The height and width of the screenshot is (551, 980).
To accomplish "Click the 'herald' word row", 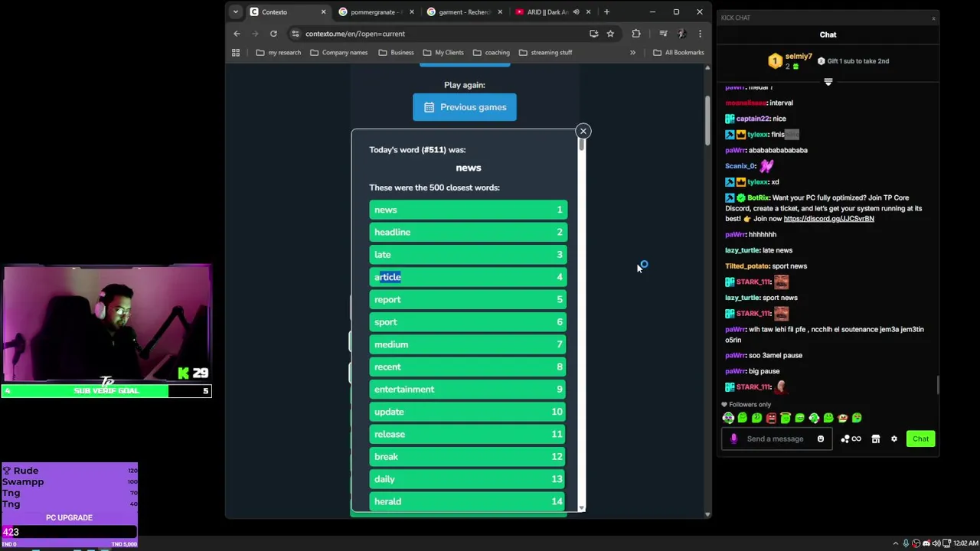I will pos(468,501).
